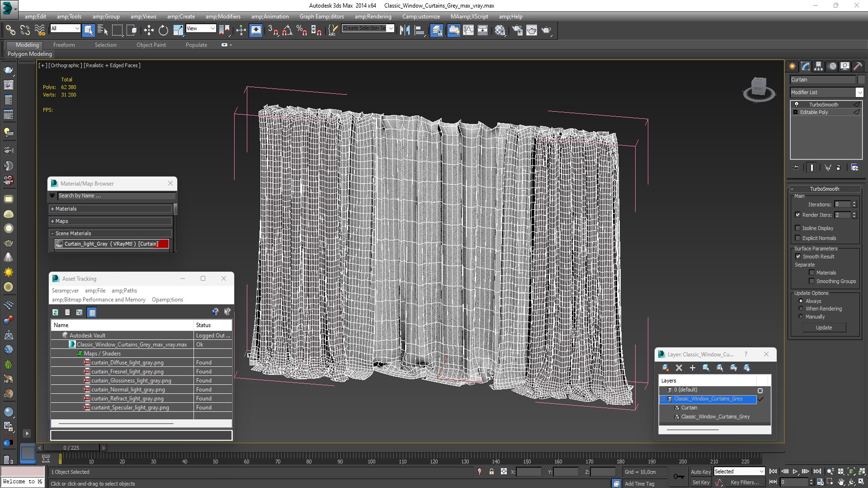868x488 pixels.
Task: Switch to the Utilities hammer tab
Action: pos(858,66)
